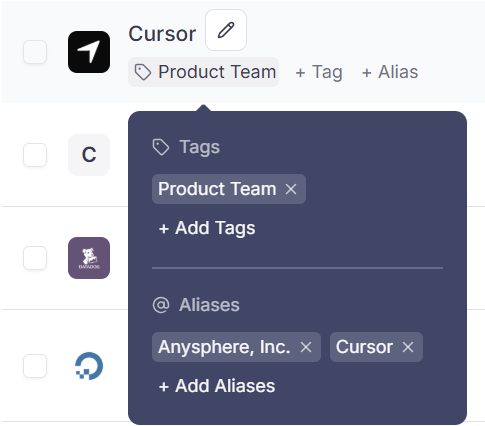This screenshot has width=485, height=426.
Task: Click the Tags section header in popup
Action: 186,147
